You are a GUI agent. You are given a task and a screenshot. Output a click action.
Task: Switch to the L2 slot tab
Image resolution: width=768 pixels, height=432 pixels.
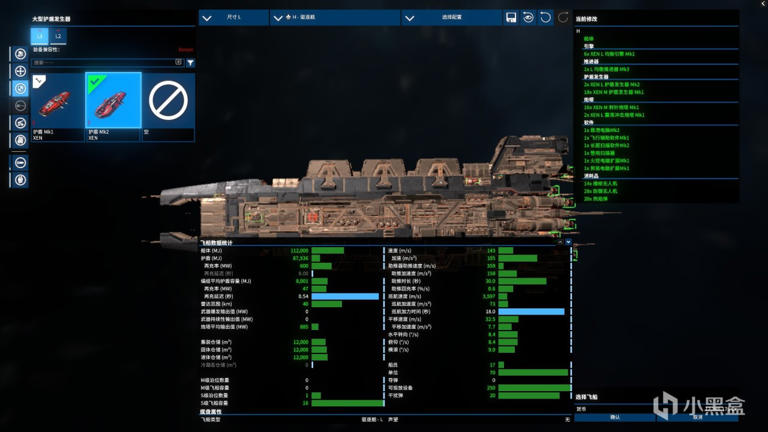58,36
